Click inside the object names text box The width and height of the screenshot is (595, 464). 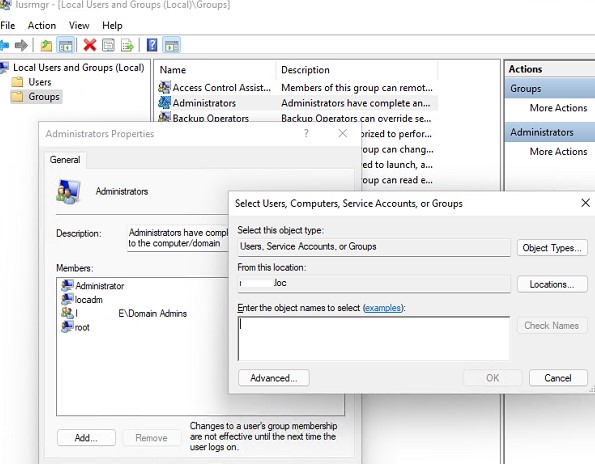click(374, 338)
